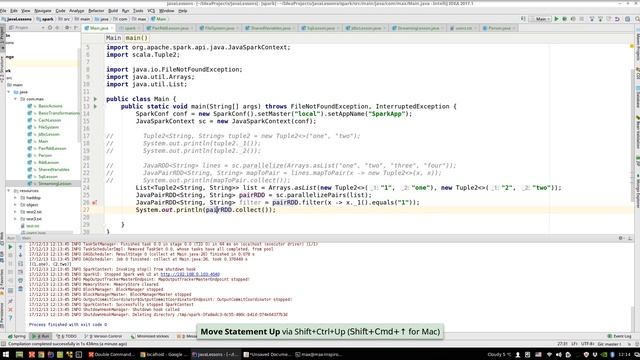
Task: Switch to the Main.java editor tab
Action: click(98, 28)
